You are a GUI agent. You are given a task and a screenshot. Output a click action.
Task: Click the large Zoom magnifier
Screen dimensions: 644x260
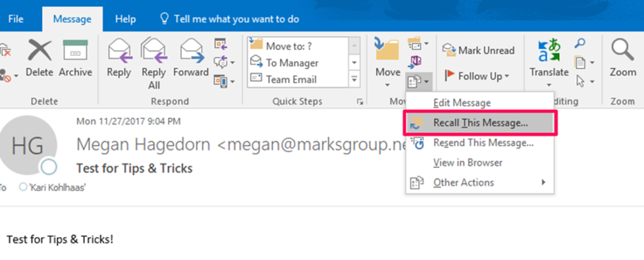click(623, 50)
